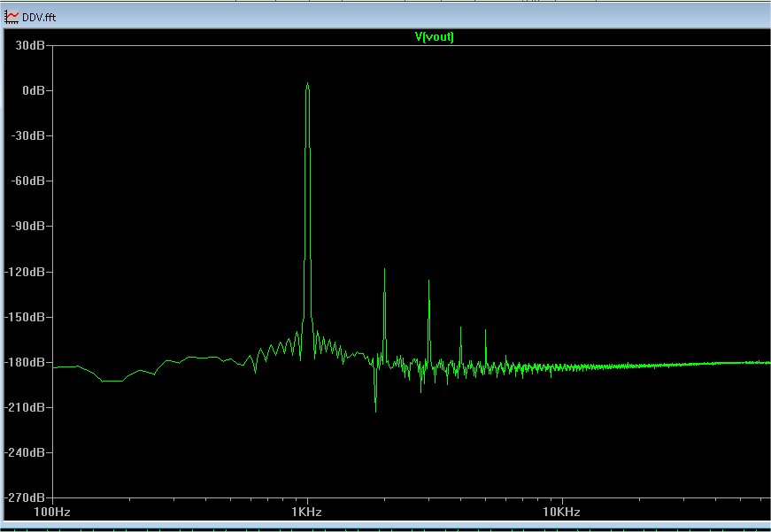771x532 pixels.
Task: Click the DDV.fft window plot icon
Action: [x=12, y=17]
